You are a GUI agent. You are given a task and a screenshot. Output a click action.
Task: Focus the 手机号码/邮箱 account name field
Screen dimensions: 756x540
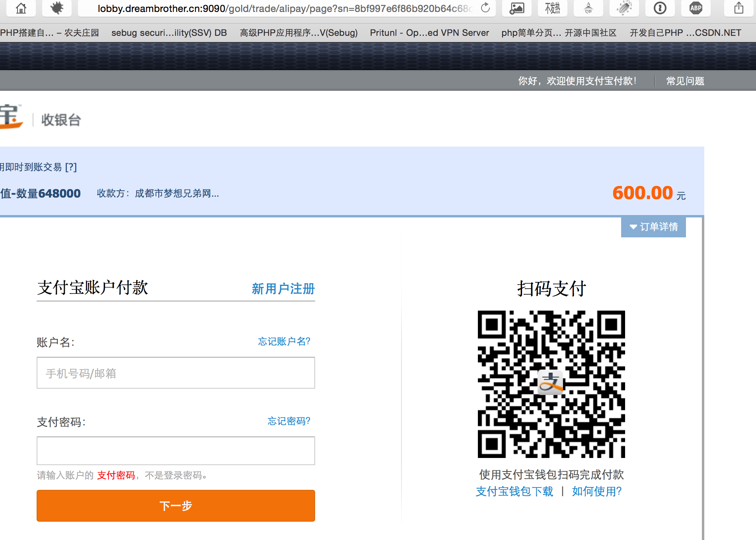click(176, 373)
